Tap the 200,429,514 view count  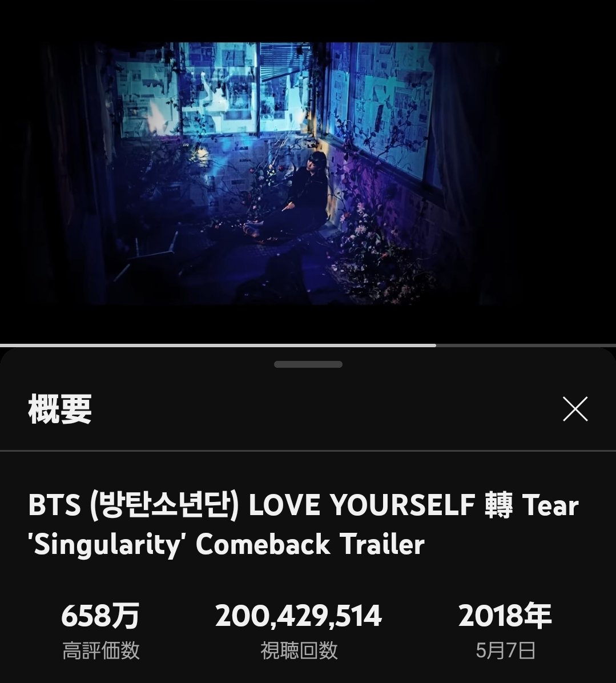[x=299, y=616]
